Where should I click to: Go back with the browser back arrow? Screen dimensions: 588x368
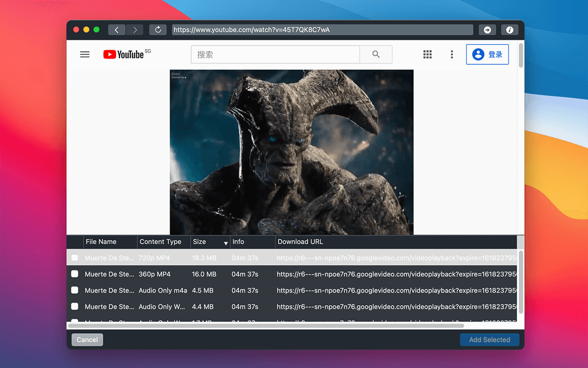click(x=117, y=30)
